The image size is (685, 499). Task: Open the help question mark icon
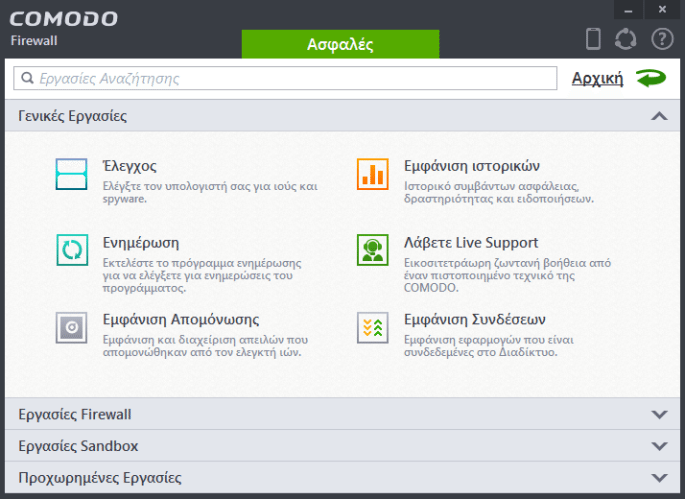click(662, 39)
